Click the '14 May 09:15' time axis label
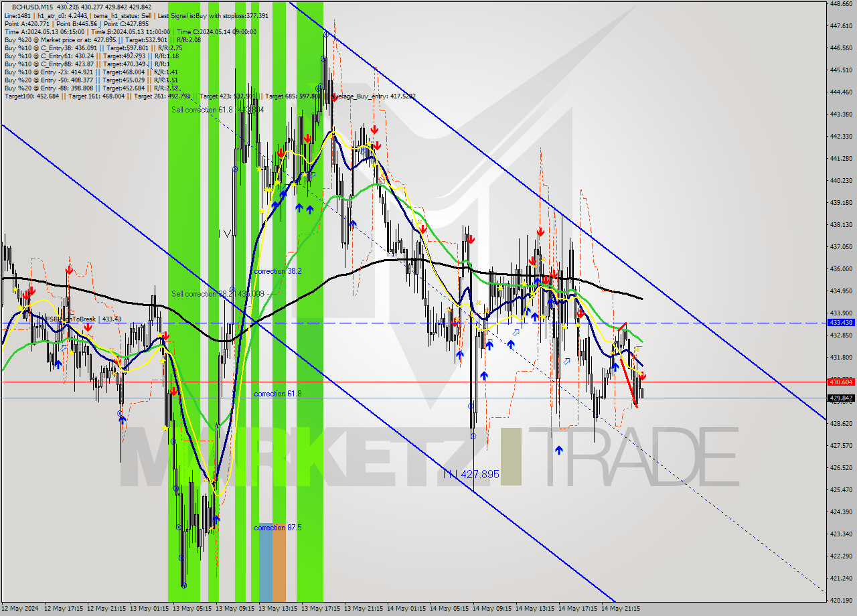857x616 pixels. click(492, 609)
